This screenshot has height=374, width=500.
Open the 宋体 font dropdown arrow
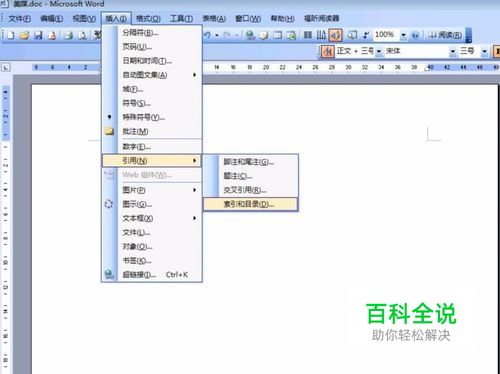[452, 51]
